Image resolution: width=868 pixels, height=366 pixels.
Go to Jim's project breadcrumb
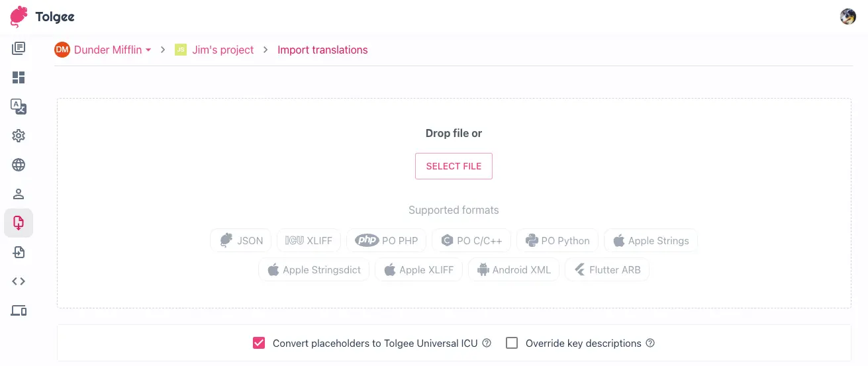(222, 50)
